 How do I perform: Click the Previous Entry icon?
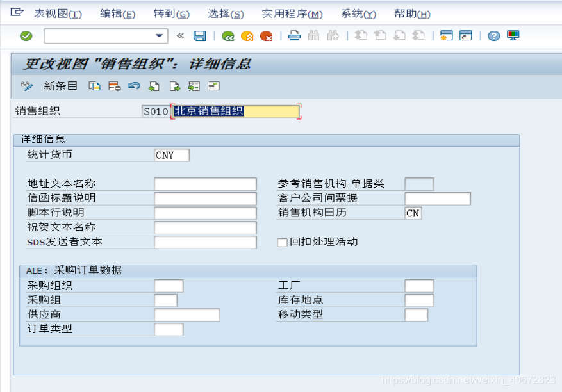tap(154, 86)
